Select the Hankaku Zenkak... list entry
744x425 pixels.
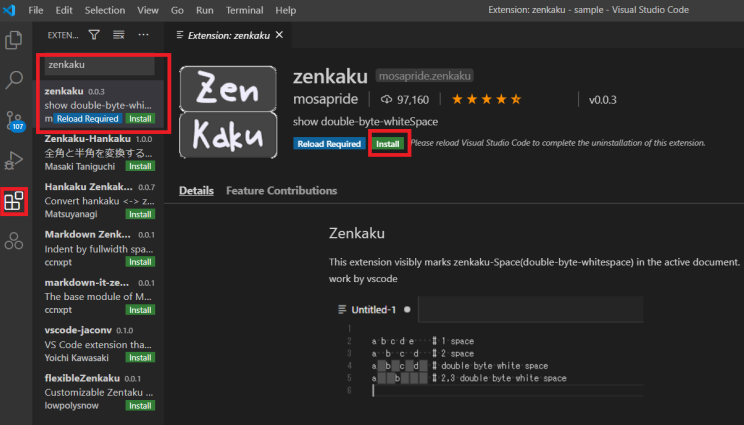pyautogui.click(x=100, y=201)
